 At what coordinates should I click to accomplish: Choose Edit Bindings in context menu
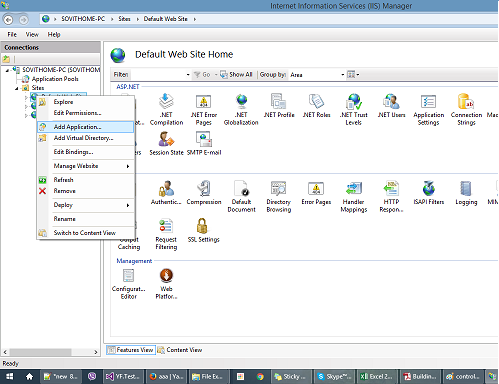pyautogui.click(x=86, y=152)
